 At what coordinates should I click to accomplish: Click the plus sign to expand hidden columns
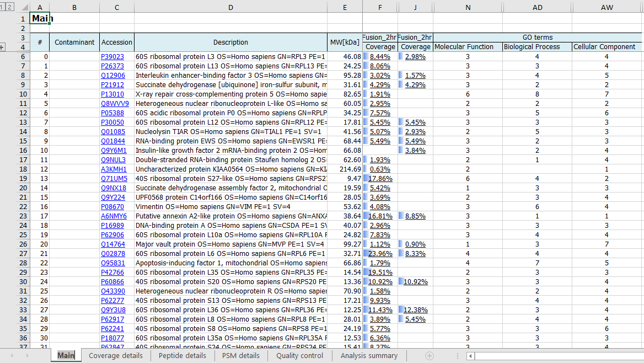3,46
